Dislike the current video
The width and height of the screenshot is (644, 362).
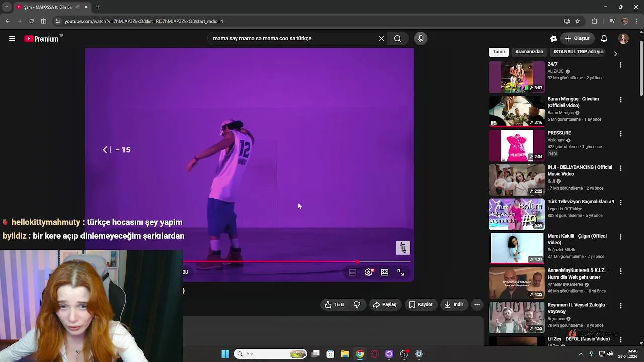point(357,304)
